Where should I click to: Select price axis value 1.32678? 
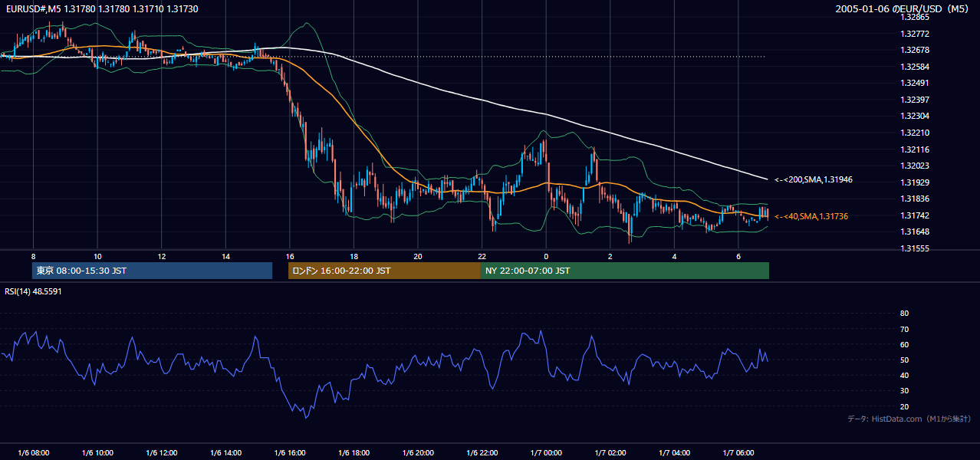pos(915,50)
